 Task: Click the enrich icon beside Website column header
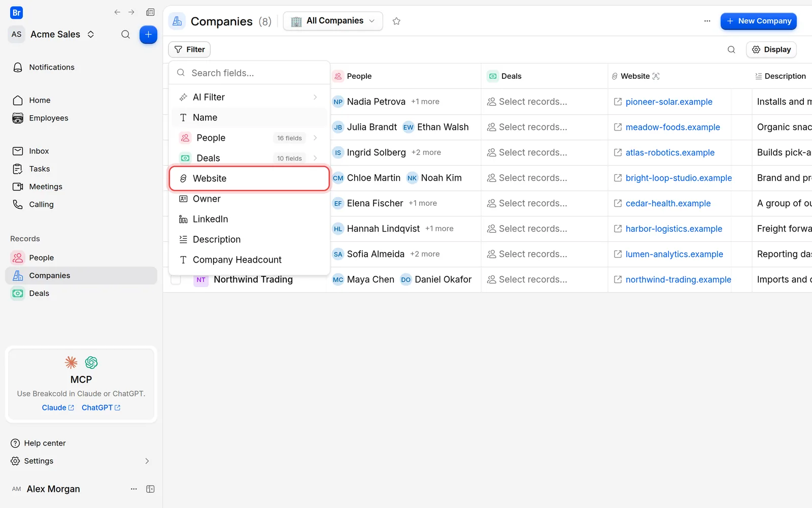(x=656, y=76)
